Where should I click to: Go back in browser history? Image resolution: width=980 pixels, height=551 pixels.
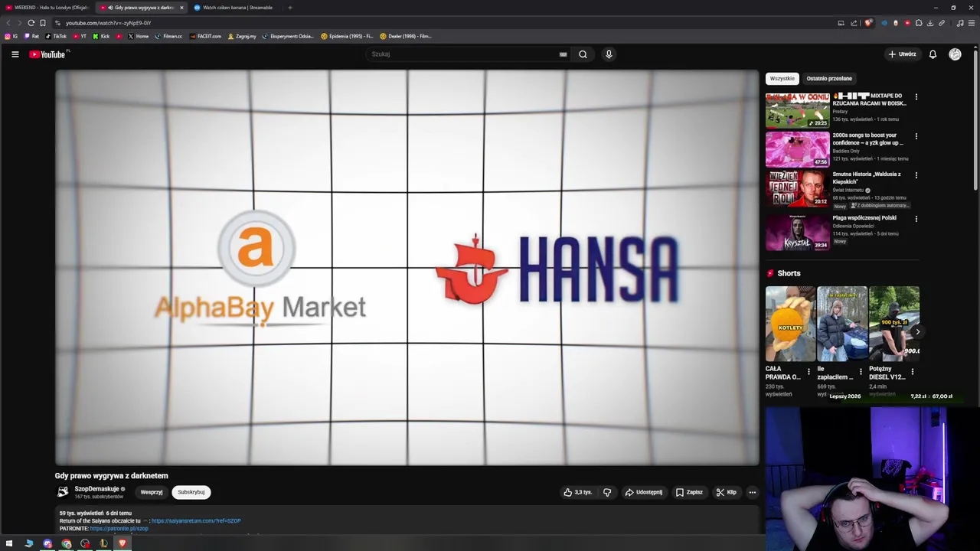click(8, 23)
